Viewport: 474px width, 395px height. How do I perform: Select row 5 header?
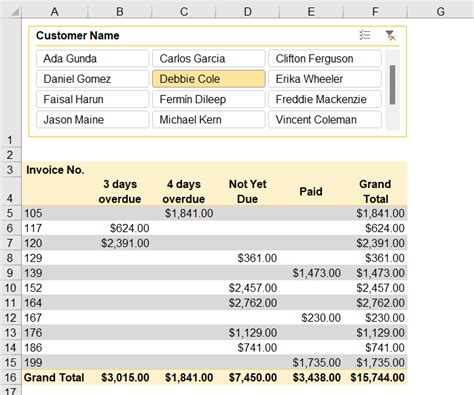(x=10, y=213)
